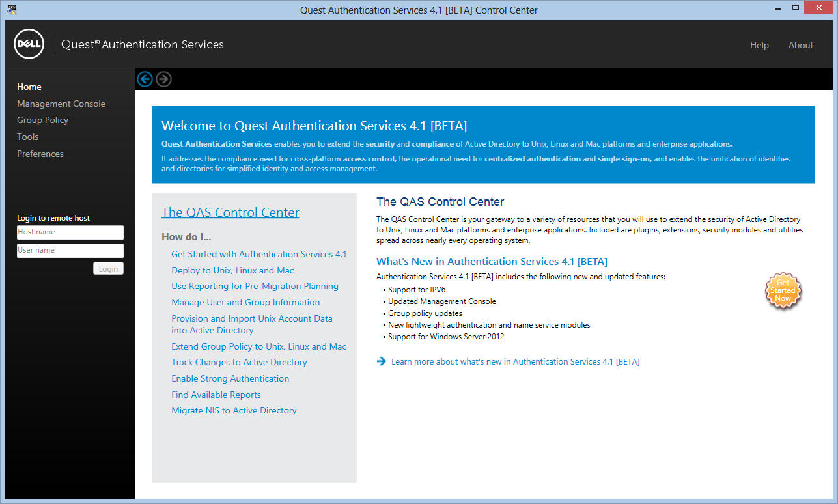Click the Host name input field
Image resolution: width=838 pixels, height=504 pixels.
tap(70, 232)
